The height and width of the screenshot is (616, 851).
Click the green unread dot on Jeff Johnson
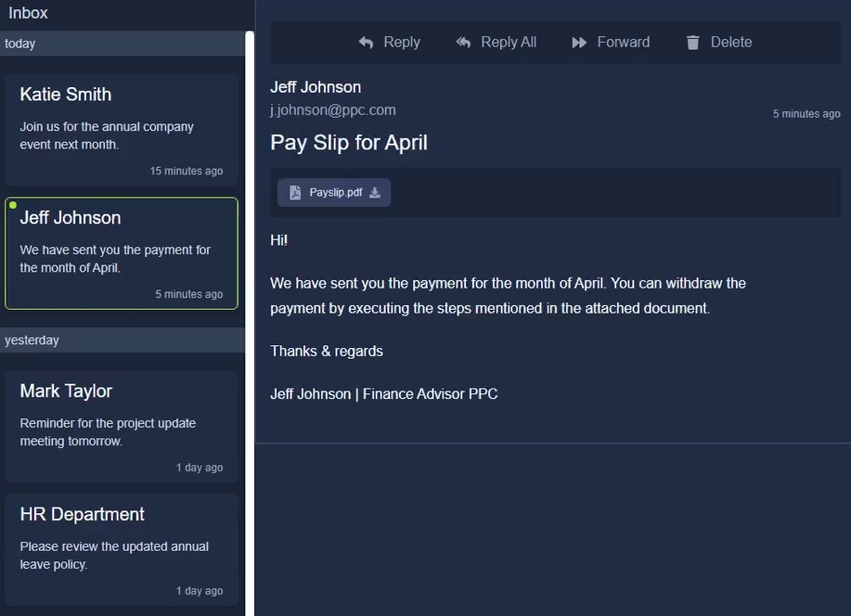coord(13,206)
